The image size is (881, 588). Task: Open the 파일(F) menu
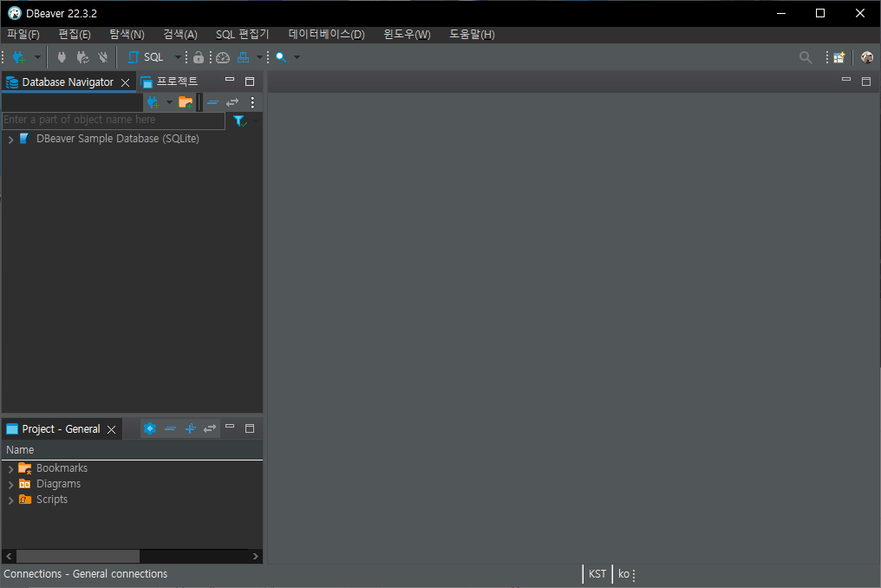[x=23, y=35]
